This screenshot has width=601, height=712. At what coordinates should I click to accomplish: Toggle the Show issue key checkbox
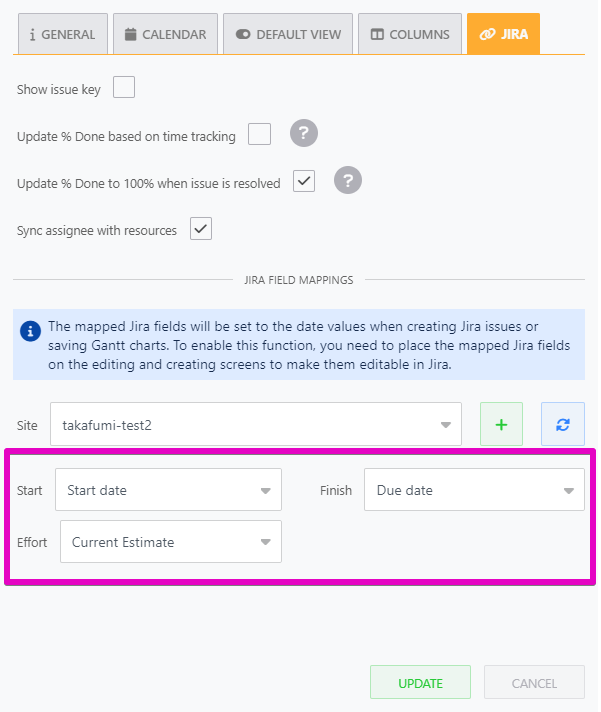pos(124,88)
